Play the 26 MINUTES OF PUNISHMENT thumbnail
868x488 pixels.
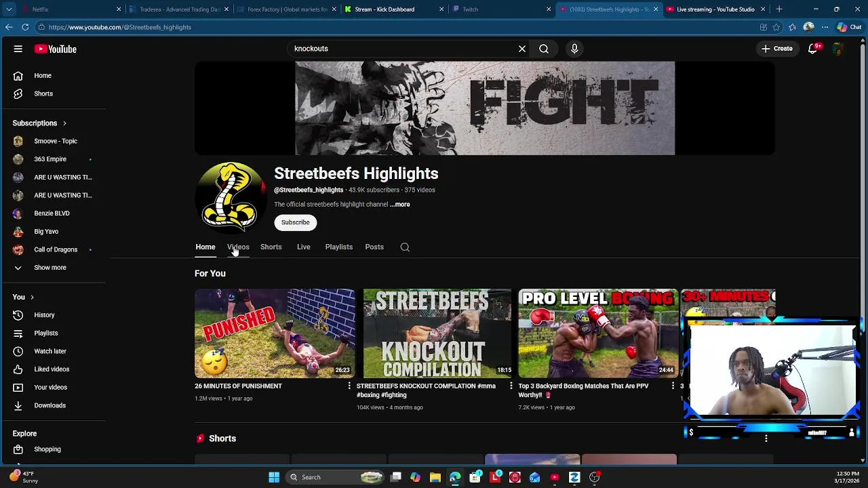click(275, 333)
